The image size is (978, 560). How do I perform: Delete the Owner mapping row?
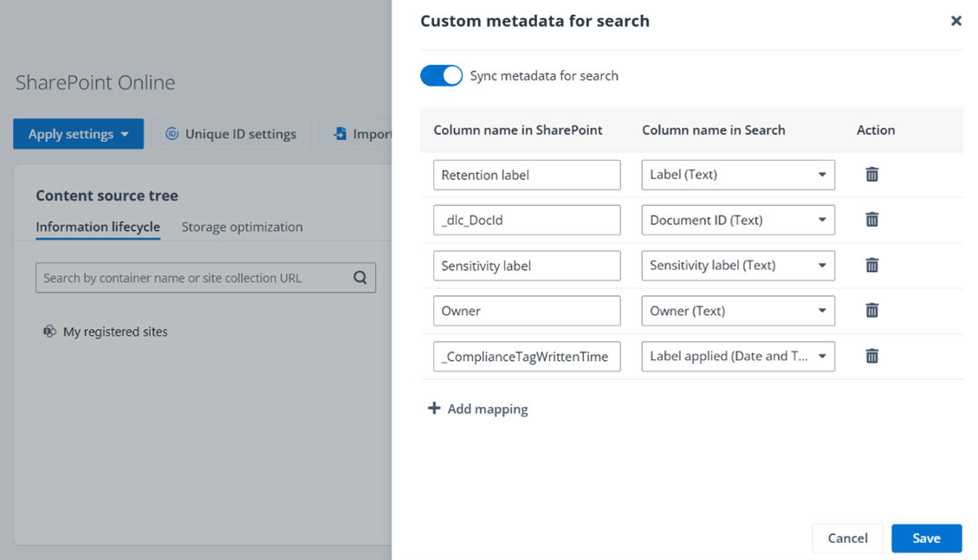[x=871, y=311]
